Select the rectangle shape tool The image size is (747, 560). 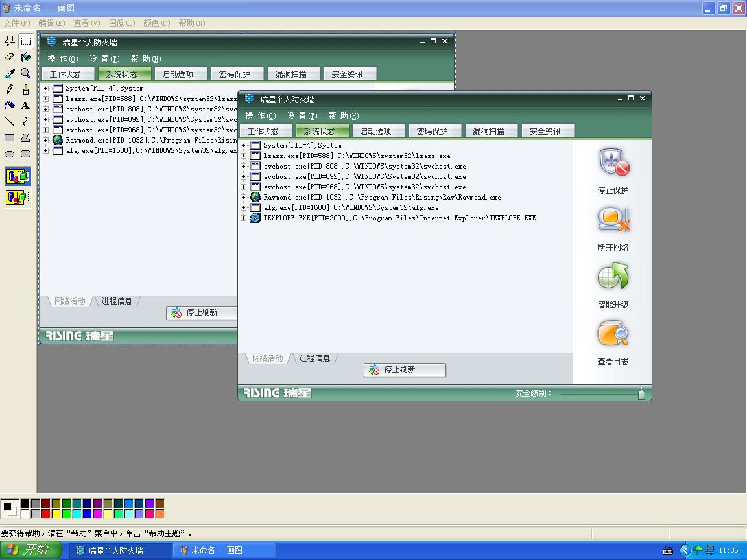tap(10, 137)
